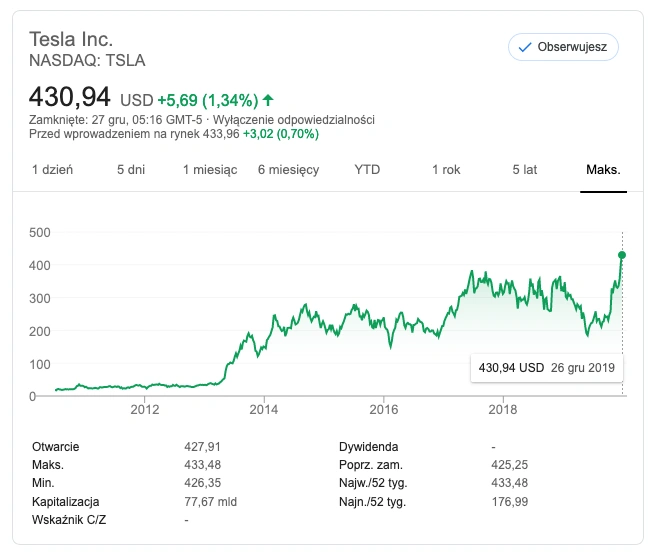Click the 2018 x-axis label
656x556 pixels.
(503, 409)
